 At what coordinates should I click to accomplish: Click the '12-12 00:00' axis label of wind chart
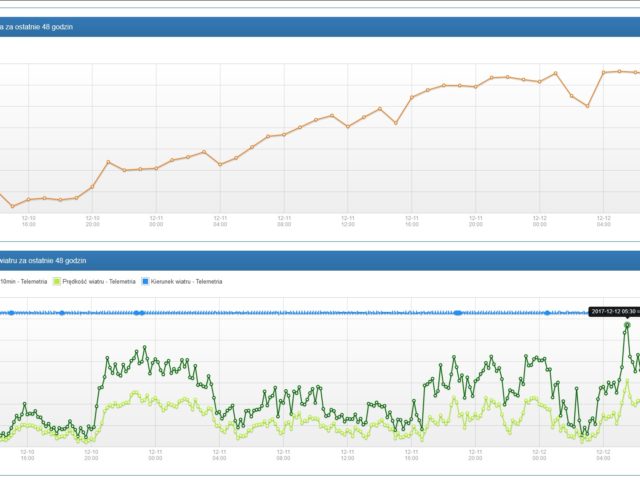[539, 455]
